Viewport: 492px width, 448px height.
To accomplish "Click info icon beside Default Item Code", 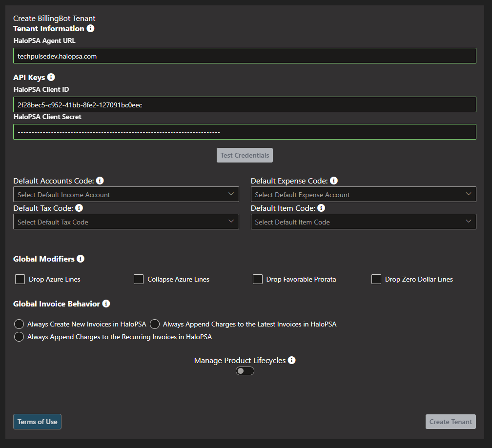I will 321,208.
